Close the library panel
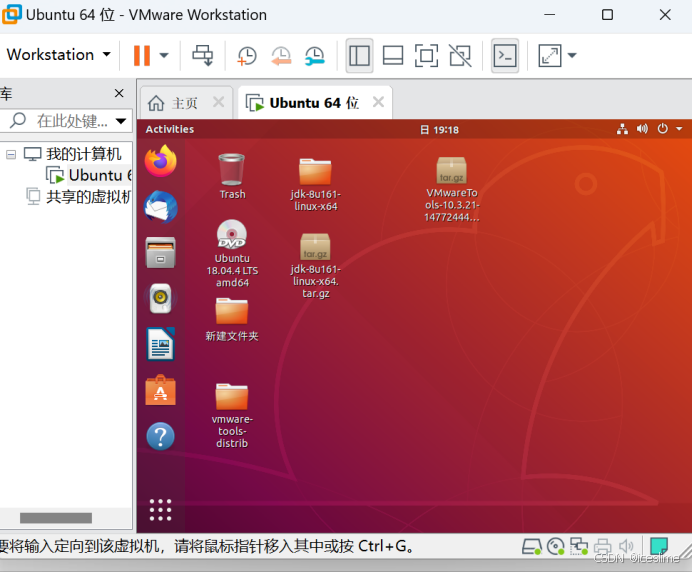Viewport: 693px width, 572px height. (x=119, y=93)
